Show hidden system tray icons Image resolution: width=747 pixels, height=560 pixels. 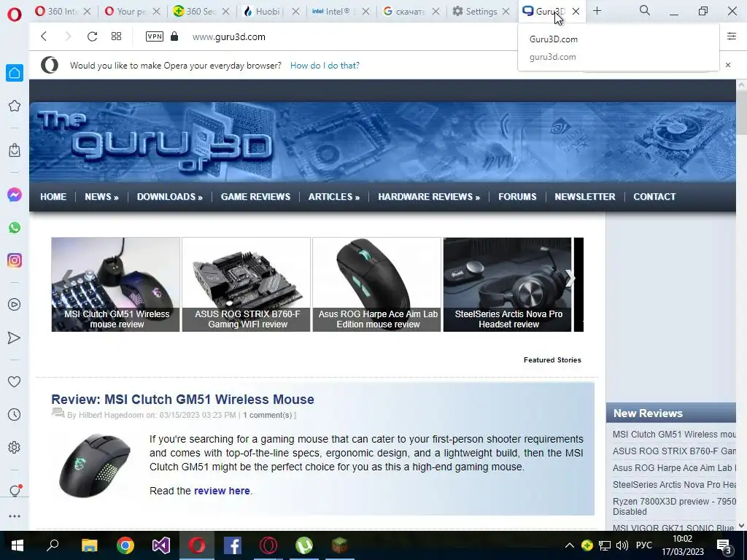click(570, 545)
